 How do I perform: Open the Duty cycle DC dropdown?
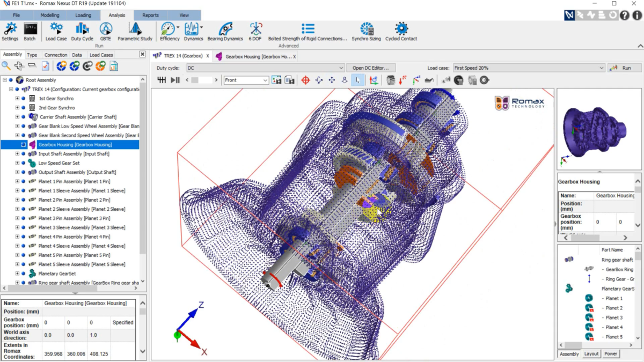point(265,68)
